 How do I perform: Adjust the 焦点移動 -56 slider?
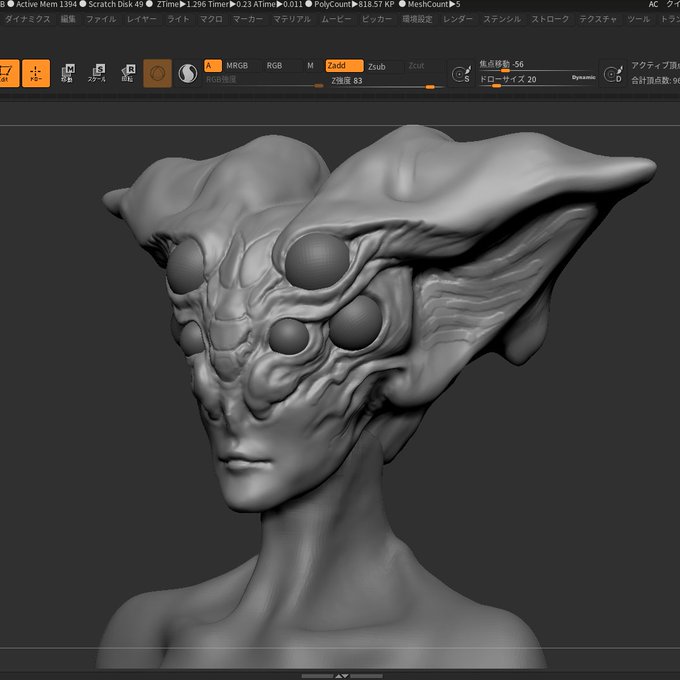pyautogui.click(x=536, y=66)
